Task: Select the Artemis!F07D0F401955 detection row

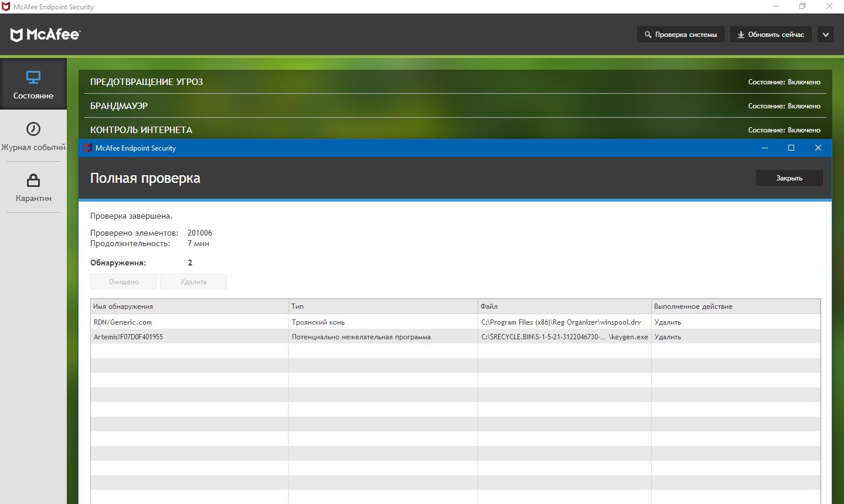Action: (x=455, y=336)
